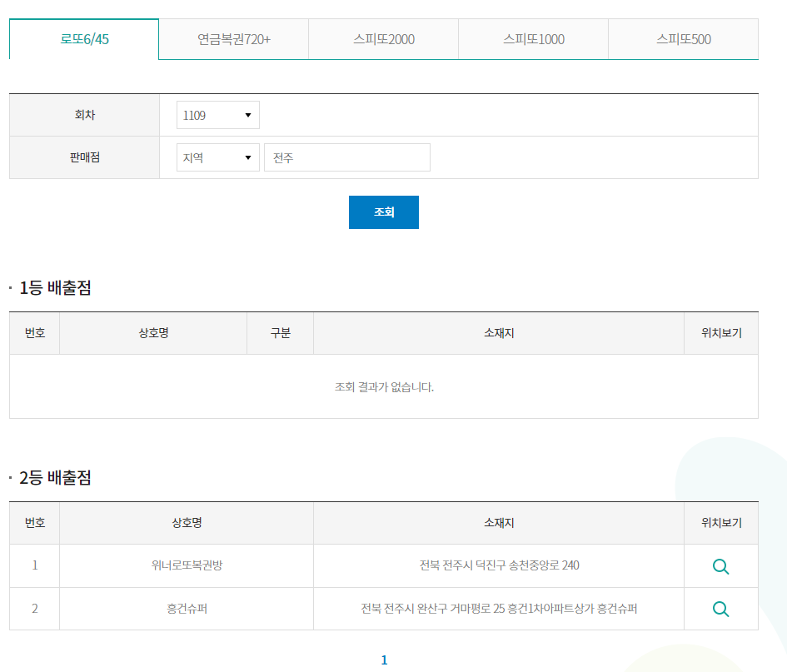Switch to the 연금복권720+ tab
Screen dimensions: 787x672
click(x=234, y=39)
